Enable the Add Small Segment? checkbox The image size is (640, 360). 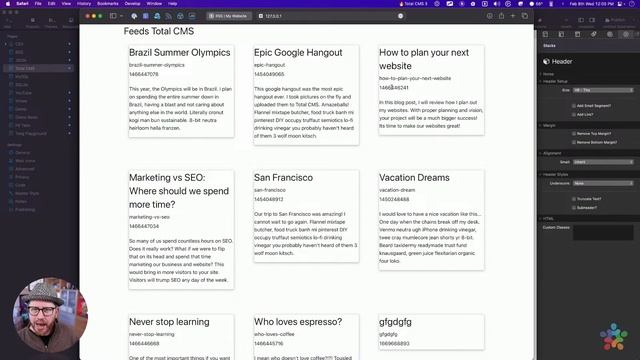[574, 106]
